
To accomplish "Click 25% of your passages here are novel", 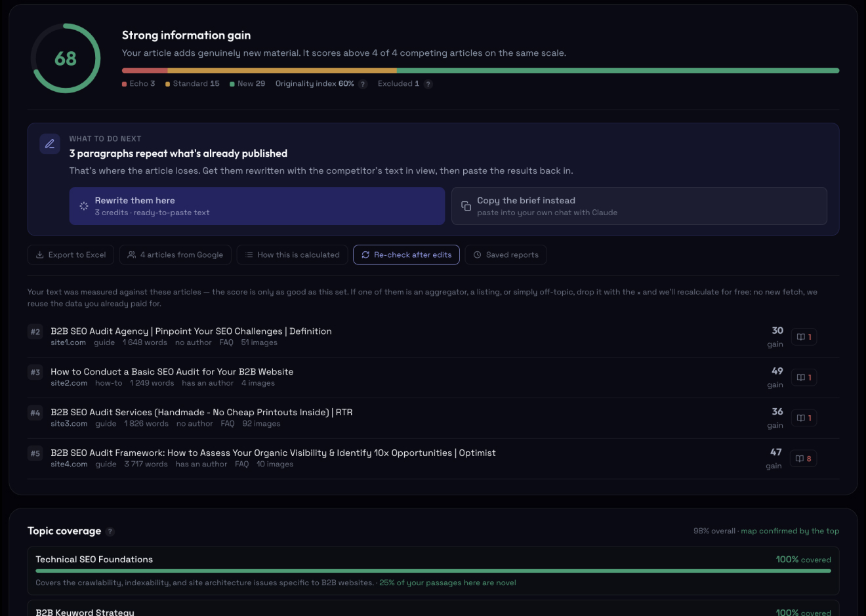I will point(447,583).
